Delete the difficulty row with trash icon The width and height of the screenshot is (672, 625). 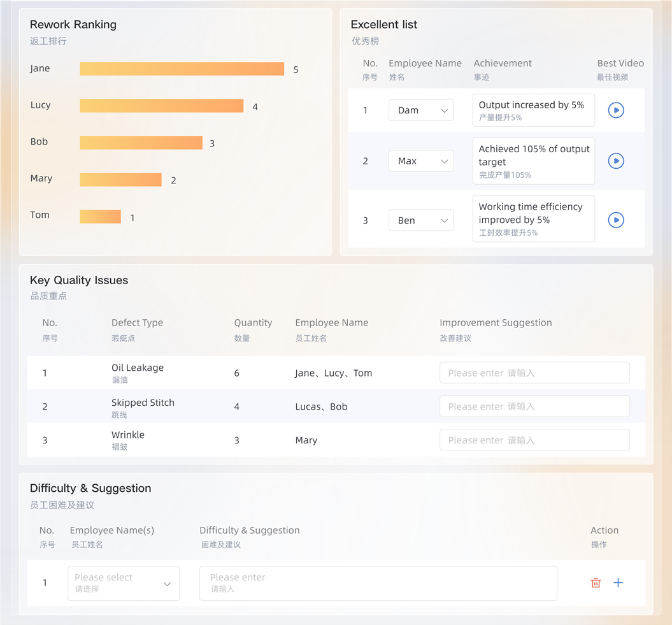[596, 583]
